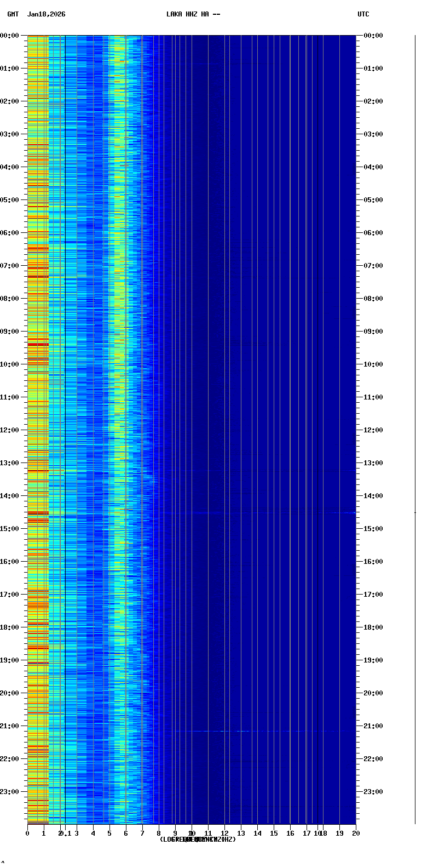Select the 14:00 mark on left time axis
The image size is (439, 868).
point(10,496)
